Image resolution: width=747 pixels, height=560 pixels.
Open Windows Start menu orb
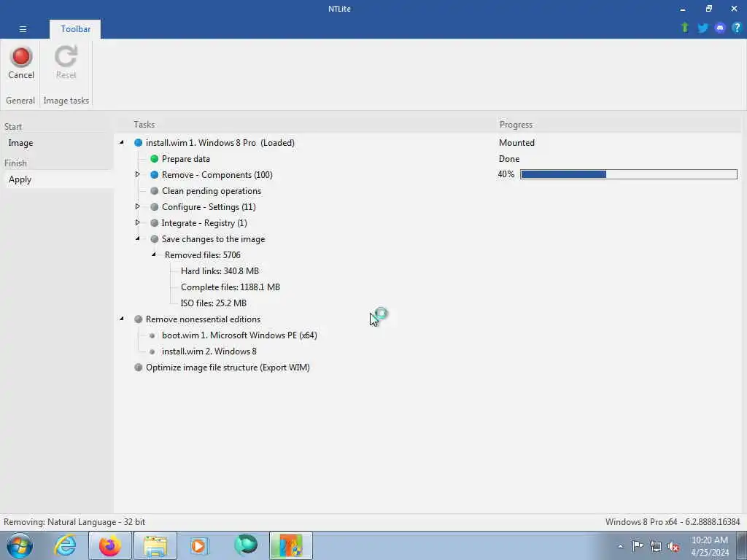(20, 545)
